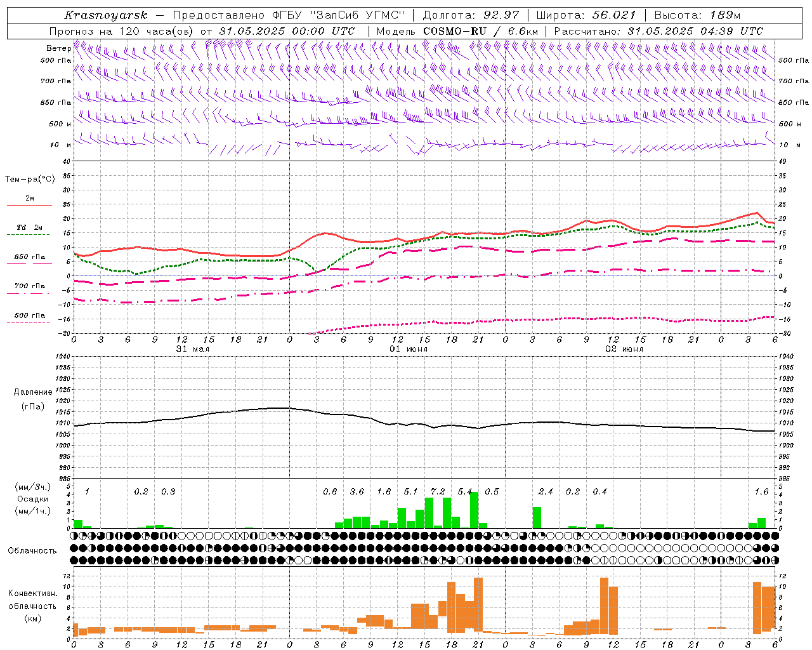Click the "Рассчитано: 31.05.2025 04:39 UTC" text
812x650 pixels.
click(658, 31)
